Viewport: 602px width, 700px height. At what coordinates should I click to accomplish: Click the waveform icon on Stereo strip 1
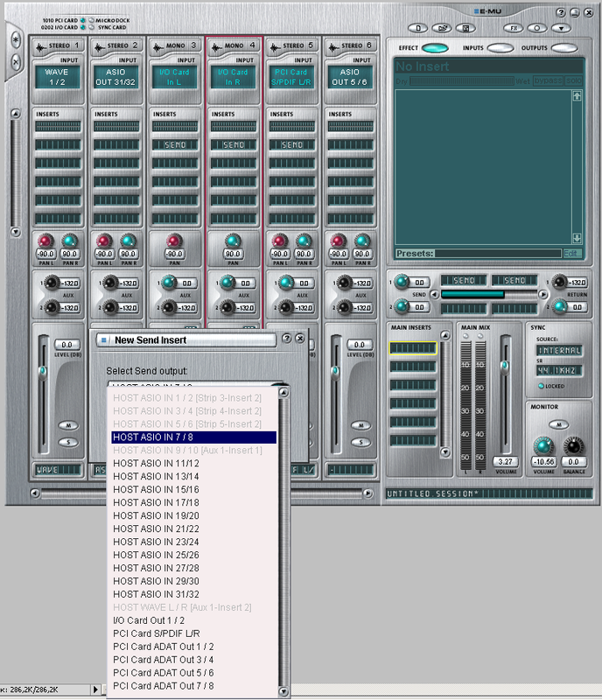(x=40, y=46)
